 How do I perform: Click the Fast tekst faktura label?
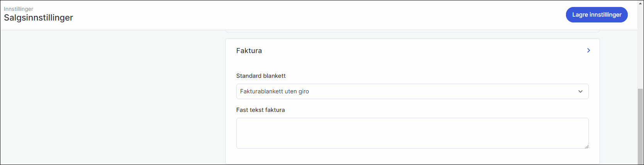[261, 110]
